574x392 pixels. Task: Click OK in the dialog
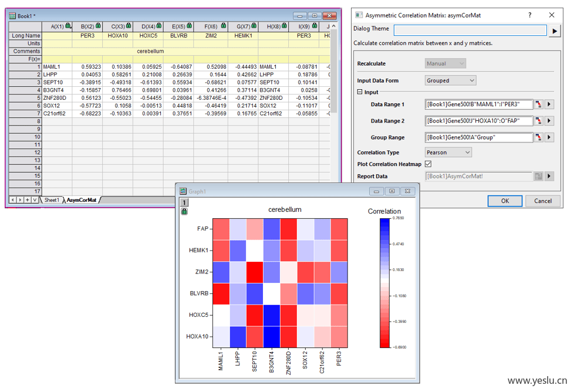505,201
